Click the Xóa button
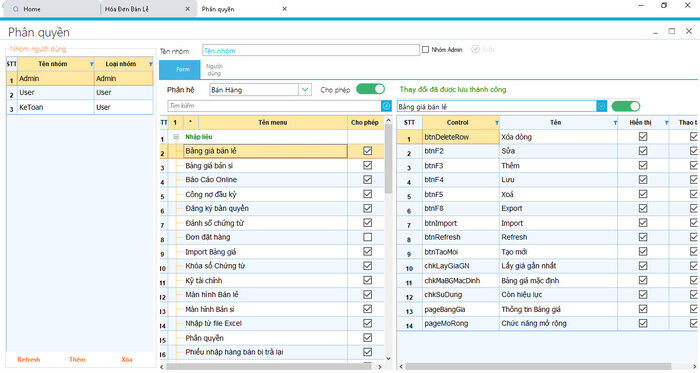The height and width of the screenshot is (373, 700). (127, 359)
